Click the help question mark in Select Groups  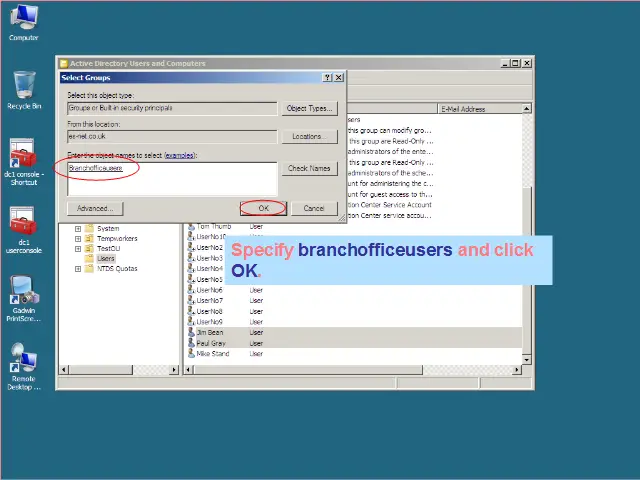click(327, 77)
